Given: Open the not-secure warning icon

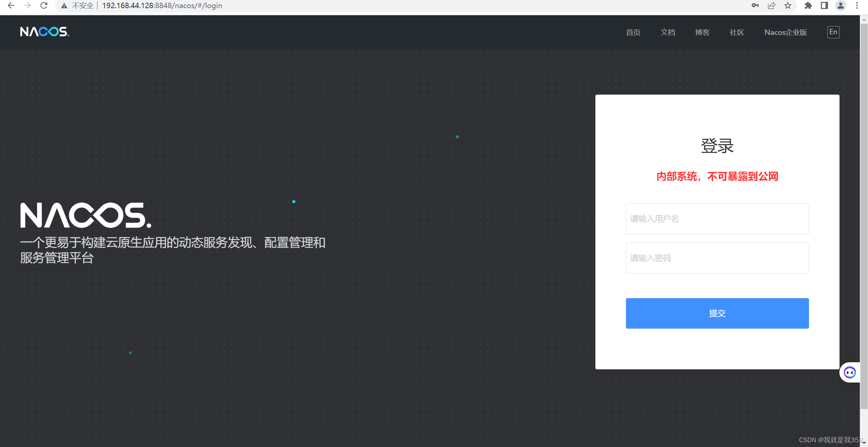Looking at the screenshot, I should point(64,6).
